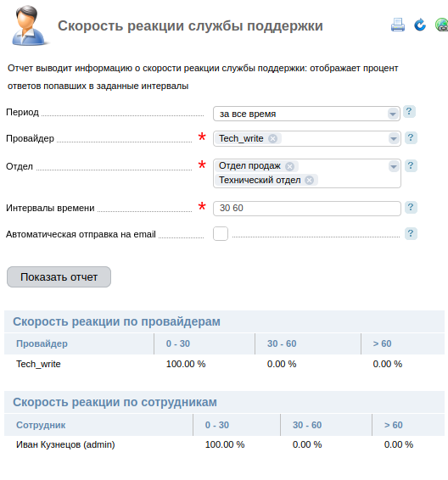
Task: Sort by Сотрудник column header
Action: (x=41, y=425)
